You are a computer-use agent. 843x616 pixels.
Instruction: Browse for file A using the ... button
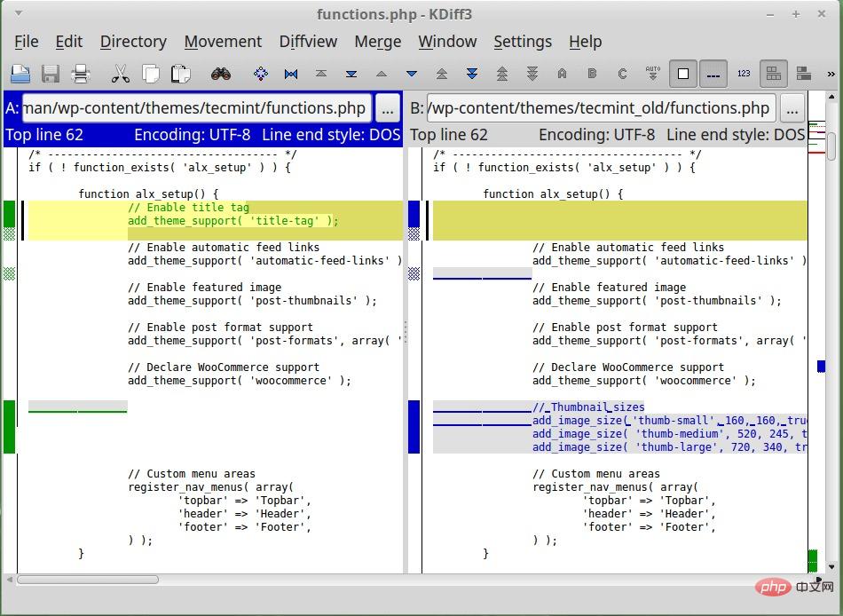point(388,108)
